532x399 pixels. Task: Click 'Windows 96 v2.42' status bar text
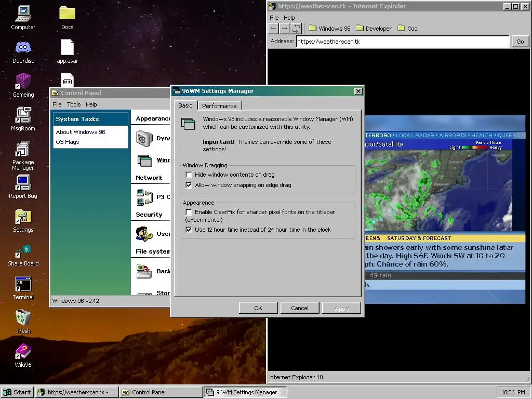point(76,301)
